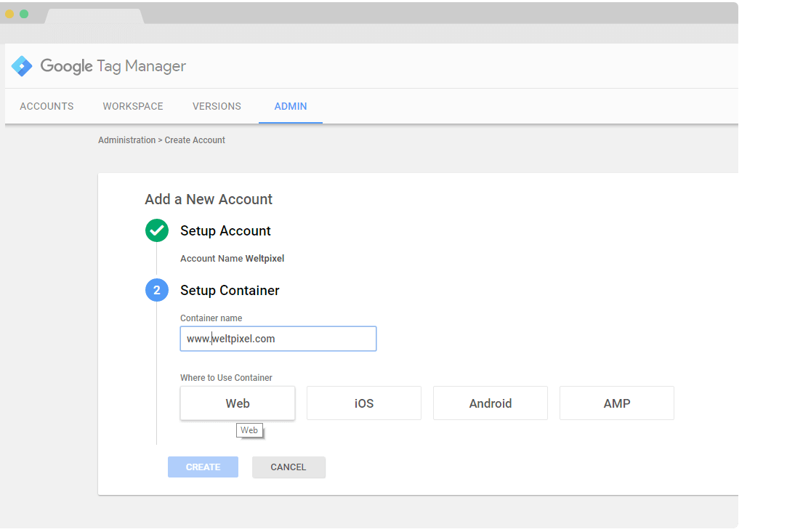Viewport: 795px width, 532px height.
Task: Click the Administration breadcrumb link
Action: pos(126,140)
